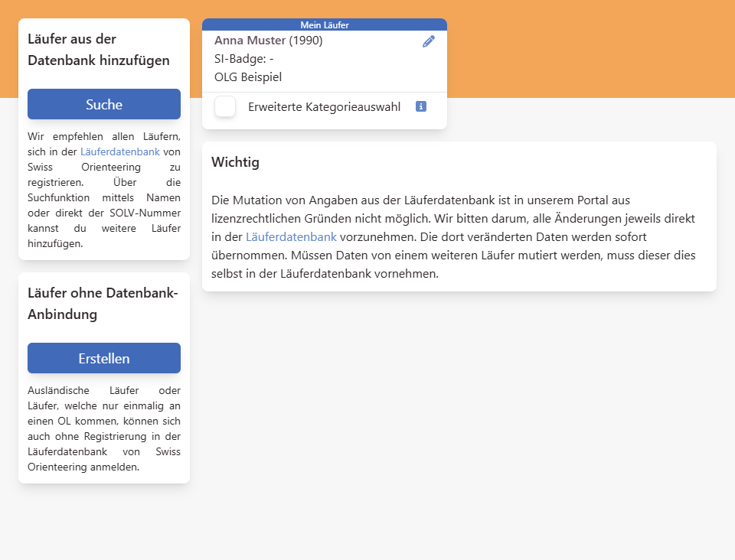Click the Läufer aus der Datenbank hinzufügen heading
This screenshot has width=735, height=560.
pos(99,50)
